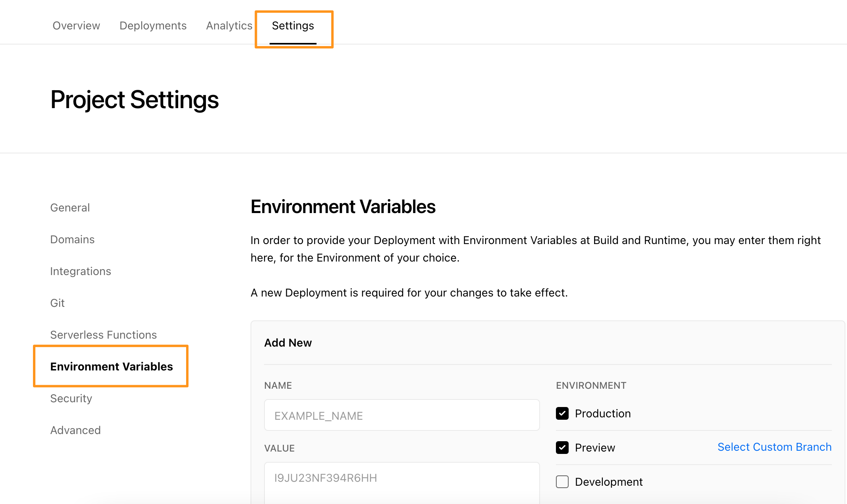Click the Select Custom Branch link

coord(774,447)
